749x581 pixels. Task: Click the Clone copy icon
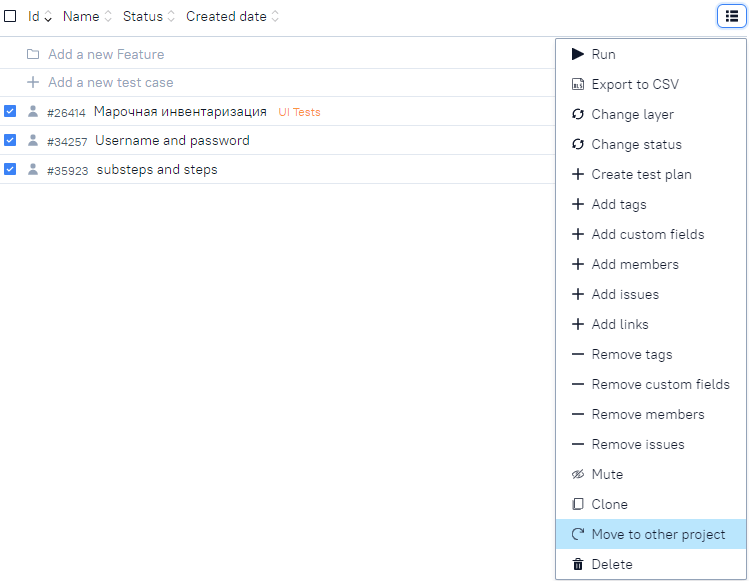coord(577,505)
